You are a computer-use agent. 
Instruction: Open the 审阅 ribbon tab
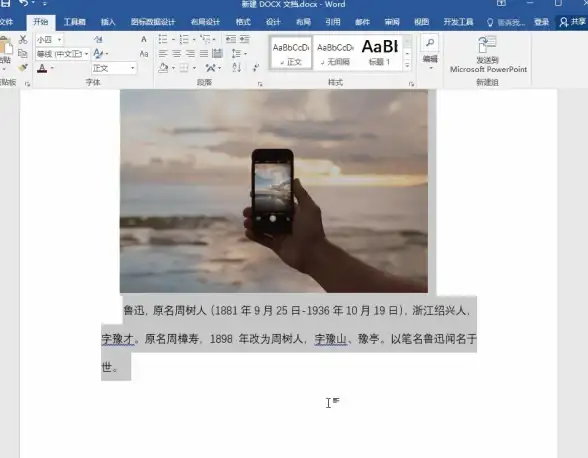(x=392, y=22)
